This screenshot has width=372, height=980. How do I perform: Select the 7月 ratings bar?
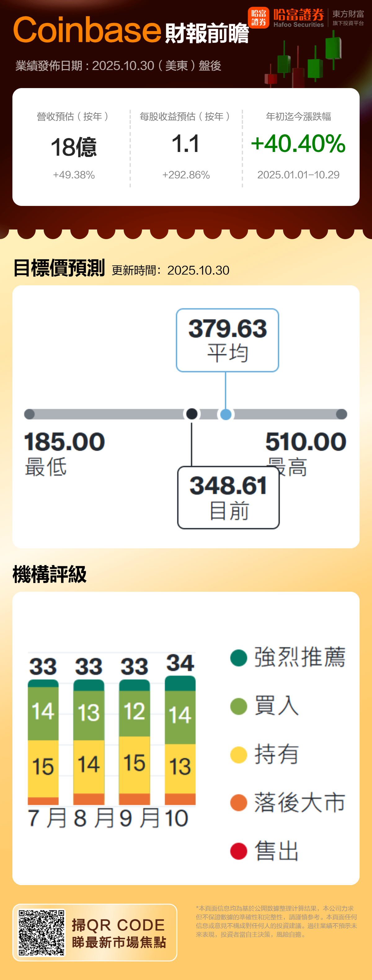click(43, 742)
